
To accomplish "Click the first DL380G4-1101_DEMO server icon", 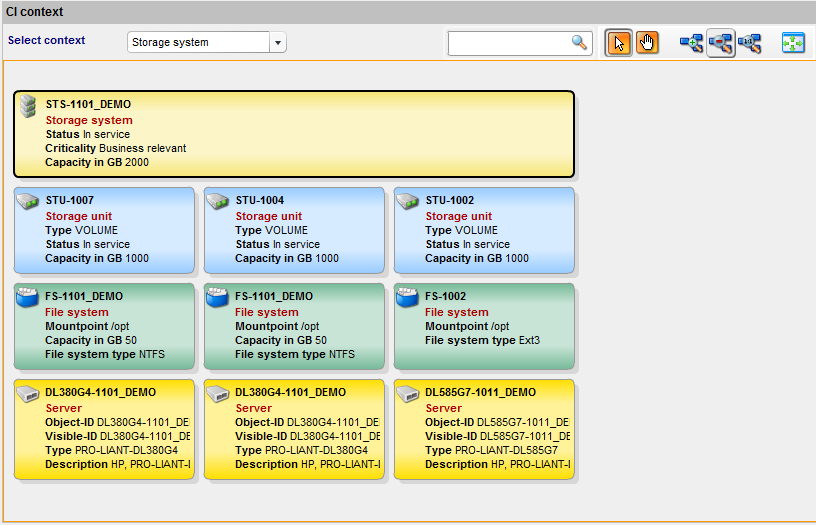I will point(29,394).
